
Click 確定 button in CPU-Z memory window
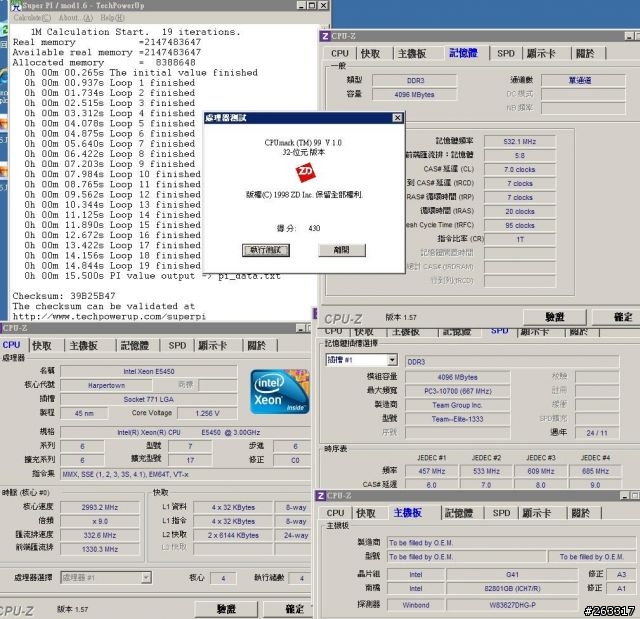(618, 317)
